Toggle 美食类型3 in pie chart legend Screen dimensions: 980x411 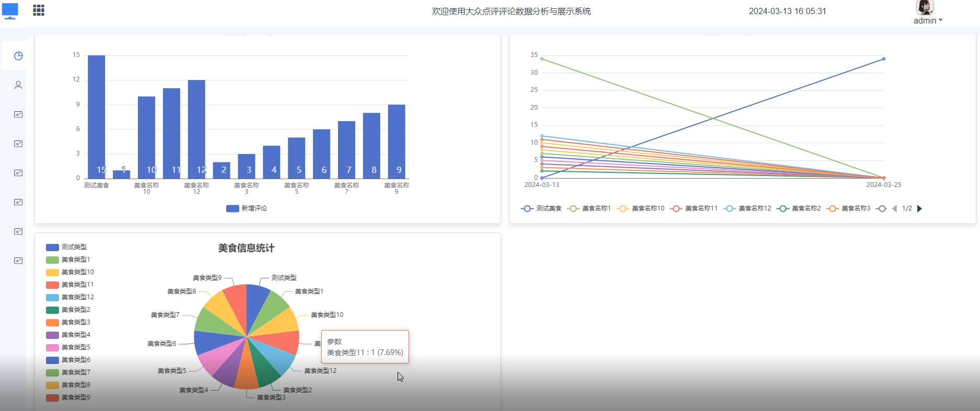(68, 322)
